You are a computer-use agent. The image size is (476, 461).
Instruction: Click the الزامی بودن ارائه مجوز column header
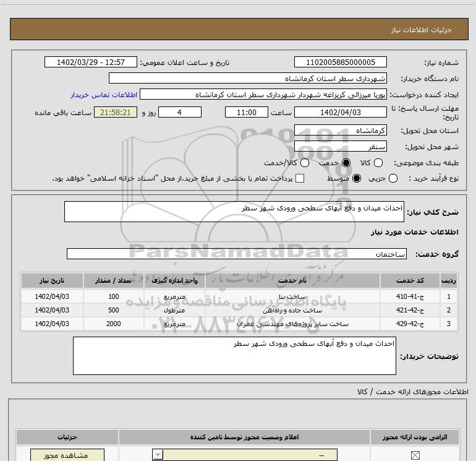(x=415, y=437)
